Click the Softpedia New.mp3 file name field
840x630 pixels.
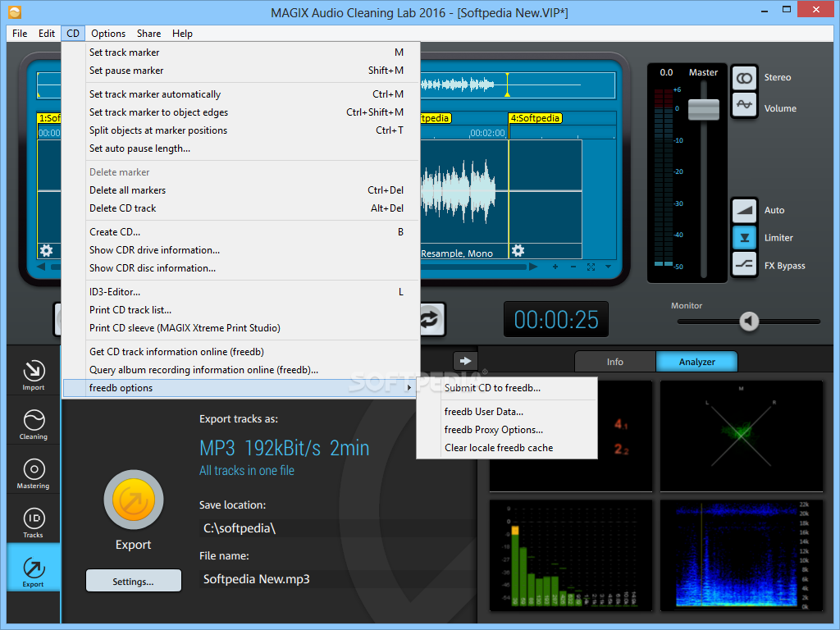pyautogui.click(x=337, y=579)
